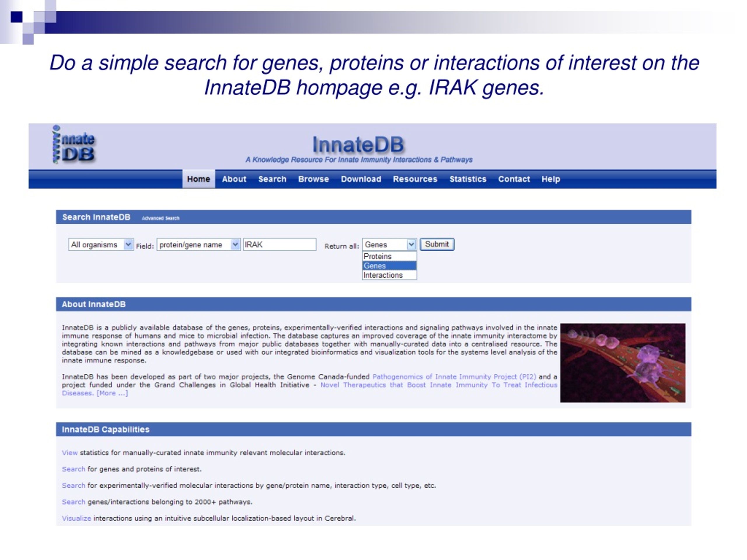This screenshot has height=560, width=747.
Task: Click the large InnateDB title heading
Action: 358,144
